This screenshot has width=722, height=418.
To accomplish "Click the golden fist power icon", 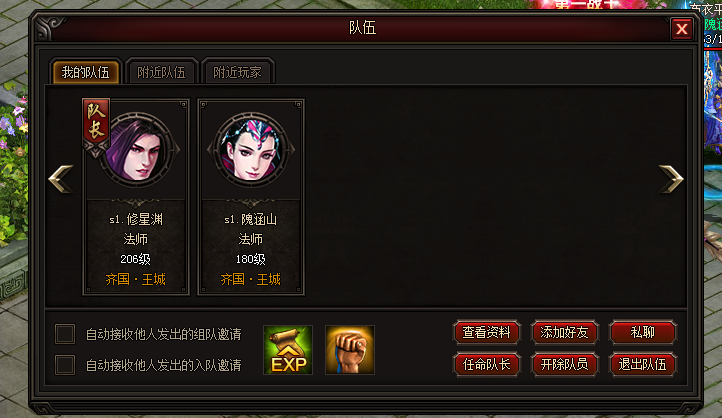I will tap(349, 350).
